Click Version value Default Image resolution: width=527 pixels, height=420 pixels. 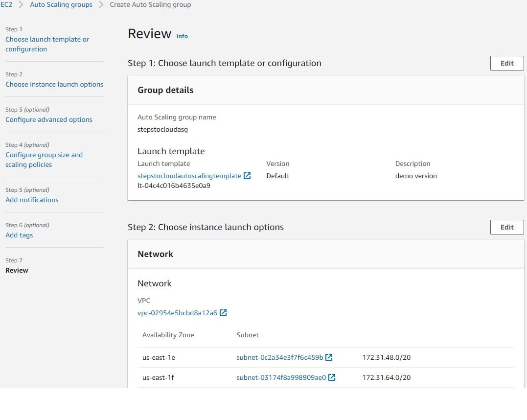coord(278,176)
